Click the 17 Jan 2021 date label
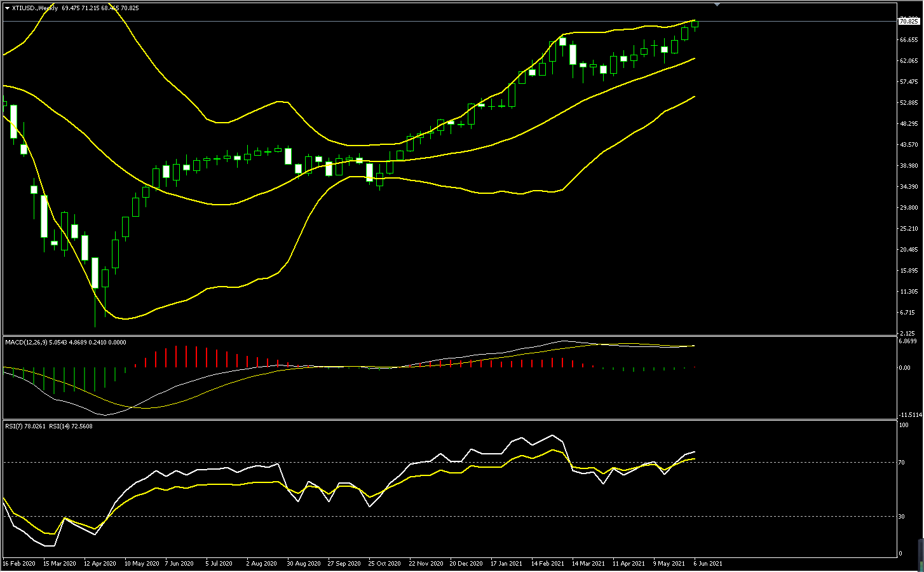The image size is (924, 572). [506, 564]
